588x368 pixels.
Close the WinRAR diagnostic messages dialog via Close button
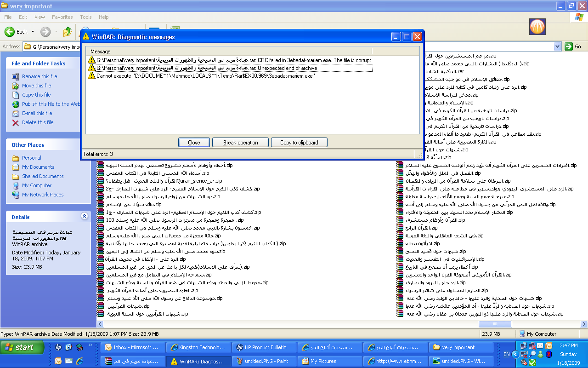194,143
